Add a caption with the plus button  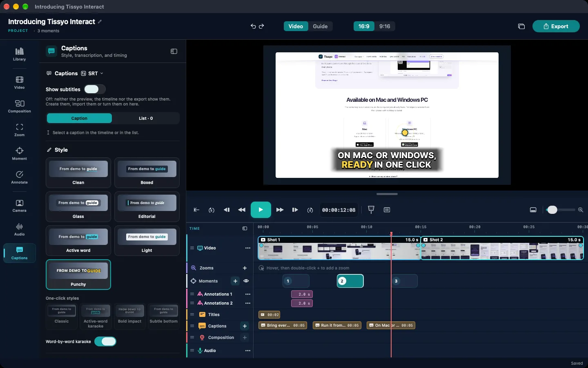pyautogui.click(x=245, y=326)
